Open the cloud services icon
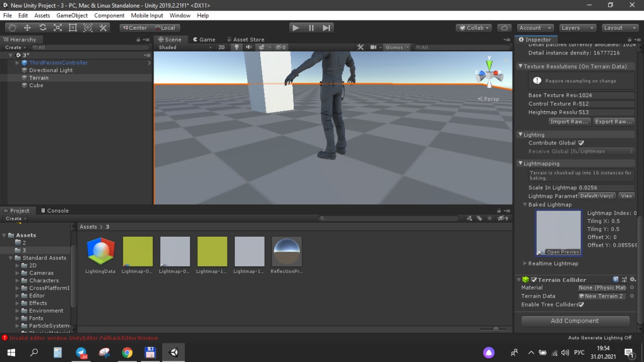Screen dimensions: 644x362 point(504,28)
